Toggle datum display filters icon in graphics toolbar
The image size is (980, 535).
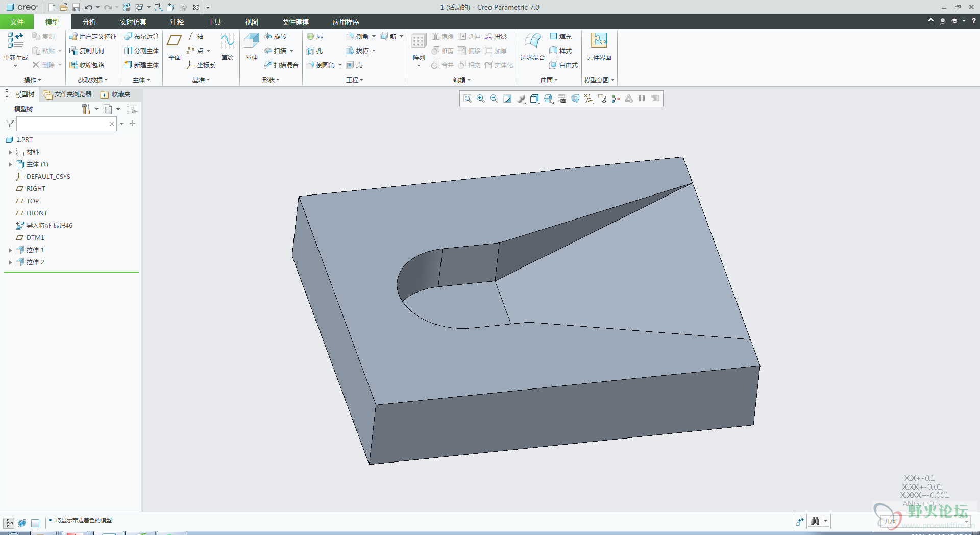[589, 99]
